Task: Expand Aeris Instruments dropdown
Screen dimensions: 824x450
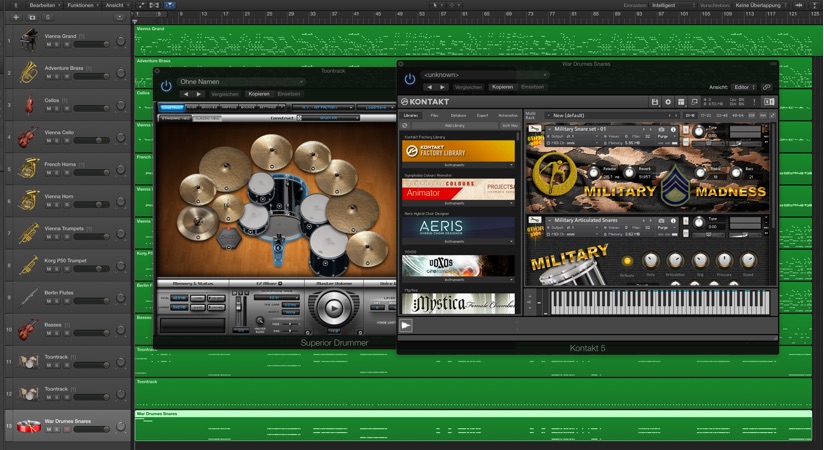Action: (458, 241)
